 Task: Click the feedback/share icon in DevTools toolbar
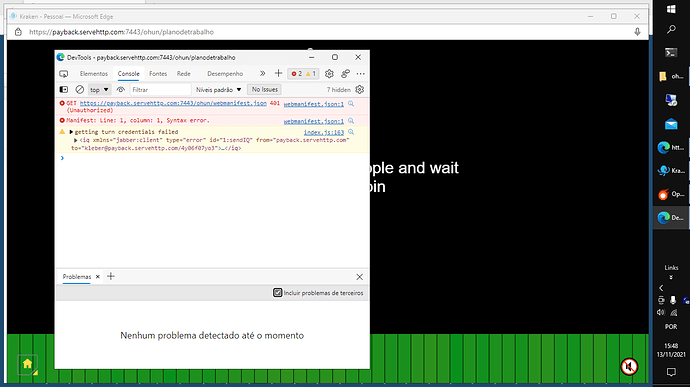345,74
